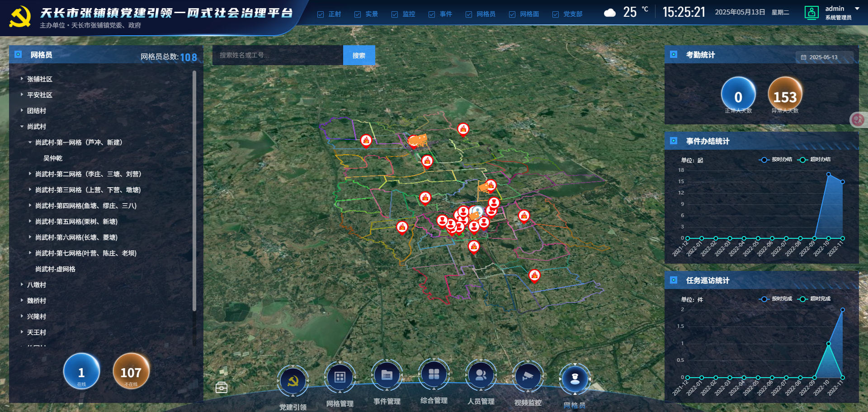Open the 人员管理 personnel icon
The width and height of the screenshot is (868, 412).
[x=481, y=375]
